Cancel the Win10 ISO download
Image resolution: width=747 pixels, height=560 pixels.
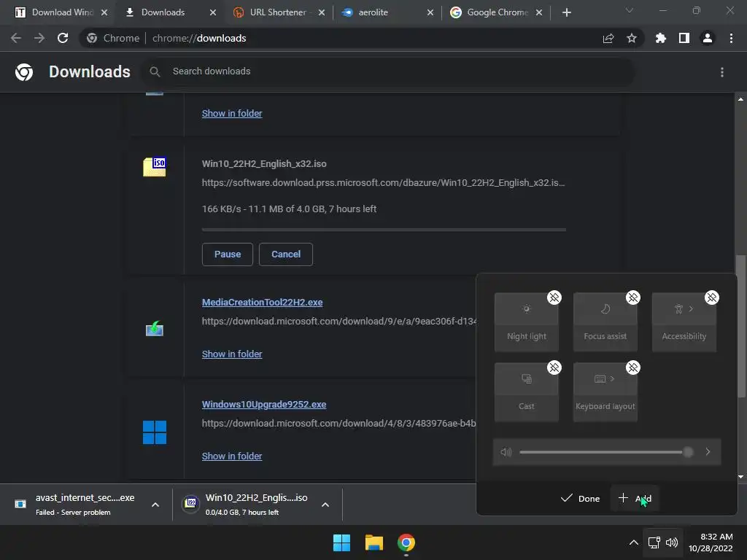[x=286, y=254]
